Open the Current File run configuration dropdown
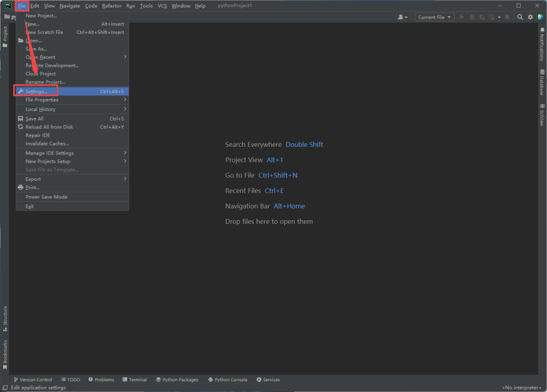 click(435, 17)
